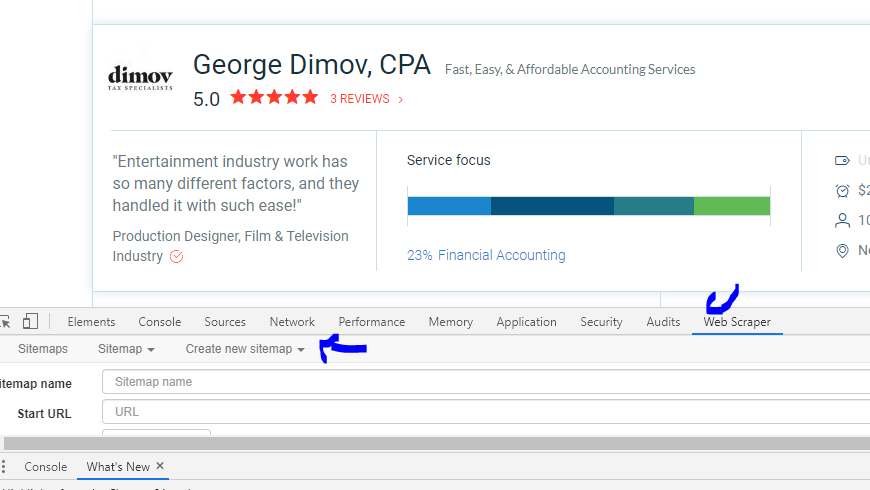
Task: Go to the Network tab
Action: click(x=292, y=322)
